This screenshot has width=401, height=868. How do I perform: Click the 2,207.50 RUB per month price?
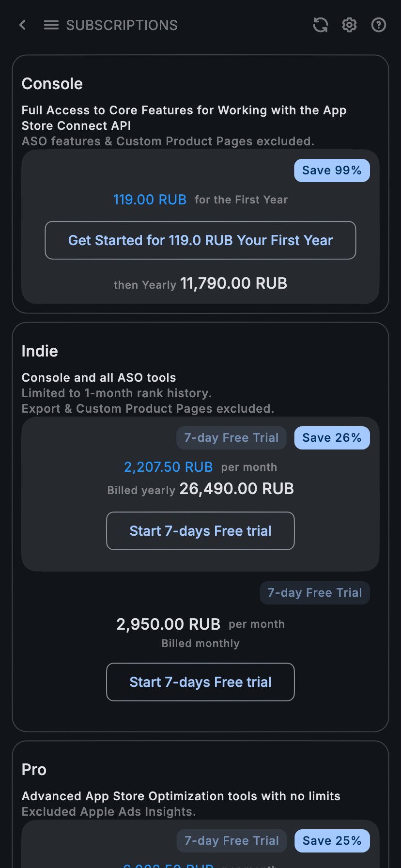(x=168, y=467)
